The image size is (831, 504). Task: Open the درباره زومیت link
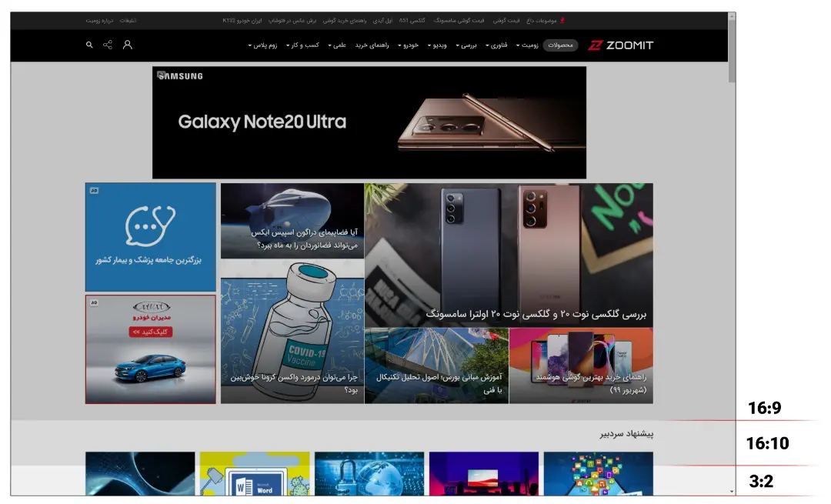(x=99, y=21)
